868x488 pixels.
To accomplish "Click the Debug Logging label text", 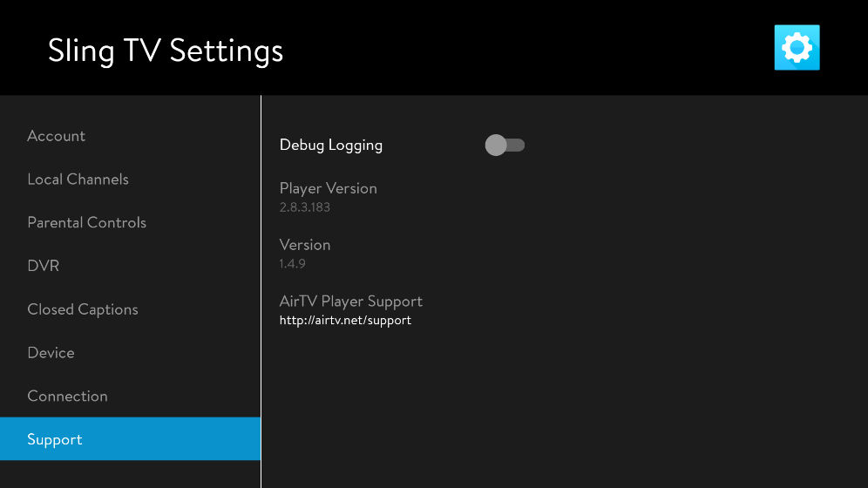I will (x=330, y=146).
